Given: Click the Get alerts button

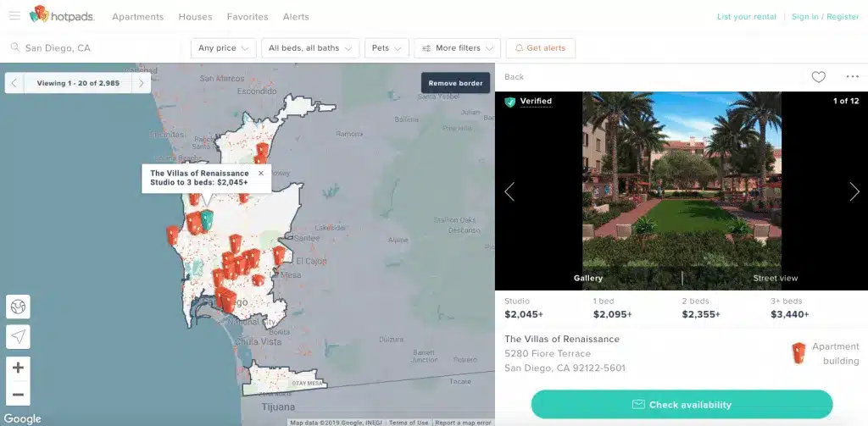Looking at the screenshot, I should tap(540, 48).
